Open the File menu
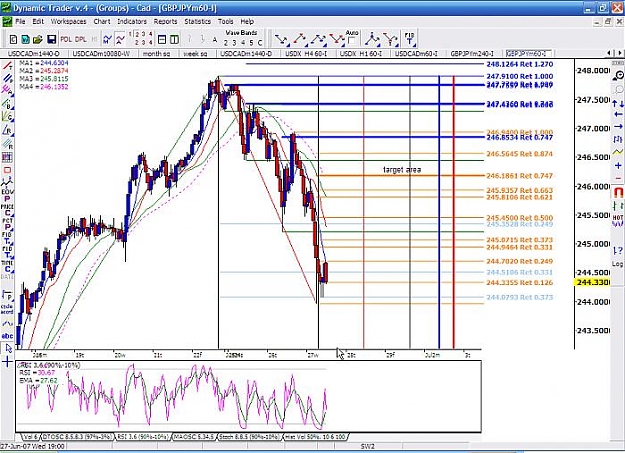Screen dimensions: 625x453 tap(20, 22)
